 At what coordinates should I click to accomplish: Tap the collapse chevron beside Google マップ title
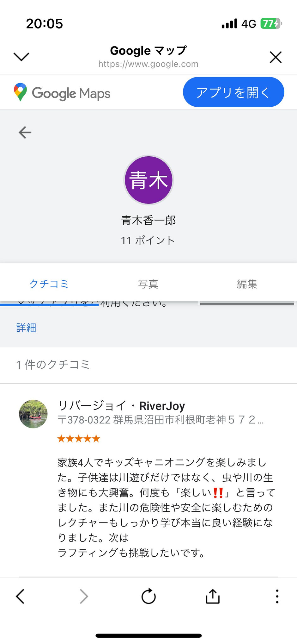point(21,57)
